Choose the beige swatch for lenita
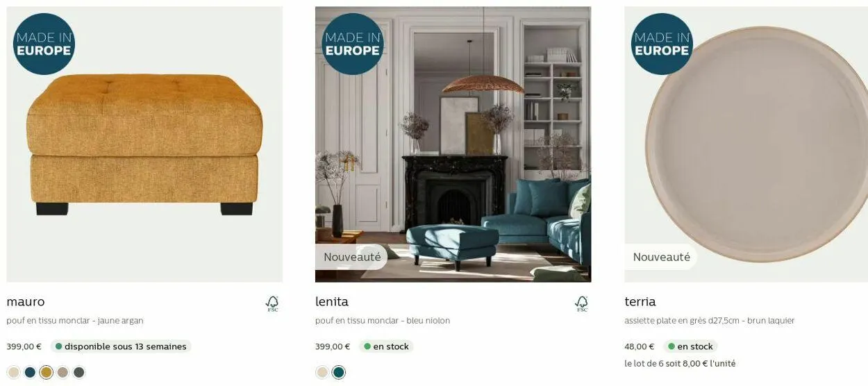868x386 pixels. (322, 372)
